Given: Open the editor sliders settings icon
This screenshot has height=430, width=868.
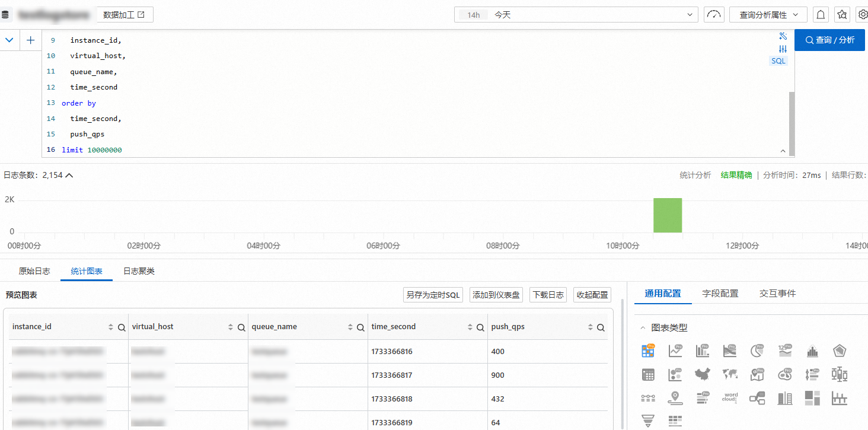Looking at the screenshot, I should 783,49.
